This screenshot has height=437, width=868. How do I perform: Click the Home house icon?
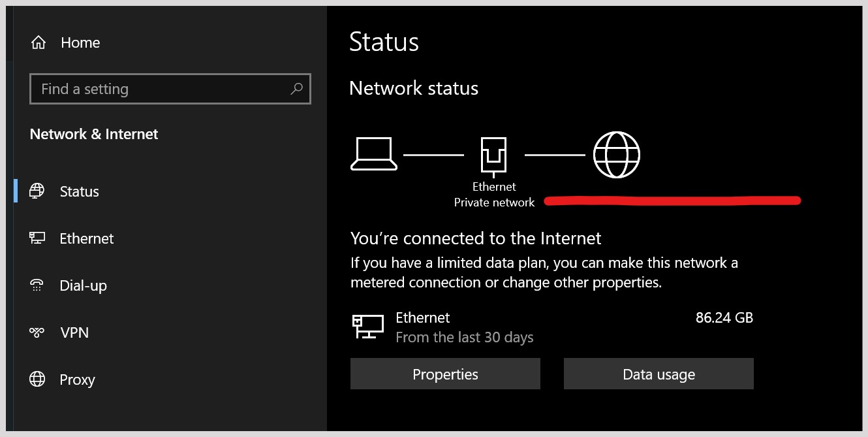pyautogui.click(x=39, y=43)
